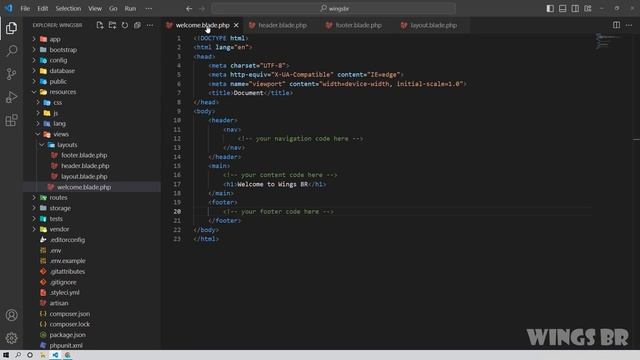The height and width of the screenshot is (360, 640).
Task: Click the VS Code logo icon
Action: click(x=9, y=8)
